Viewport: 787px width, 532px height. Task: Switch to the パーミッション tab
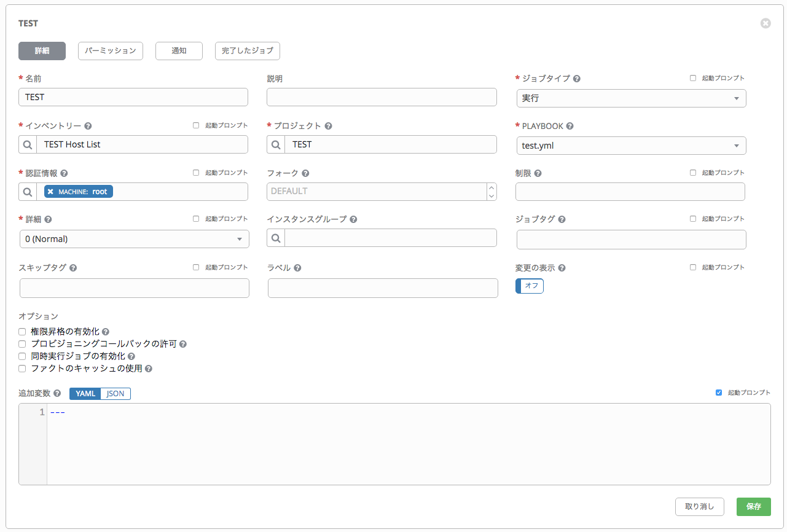(x=110, y=51)
